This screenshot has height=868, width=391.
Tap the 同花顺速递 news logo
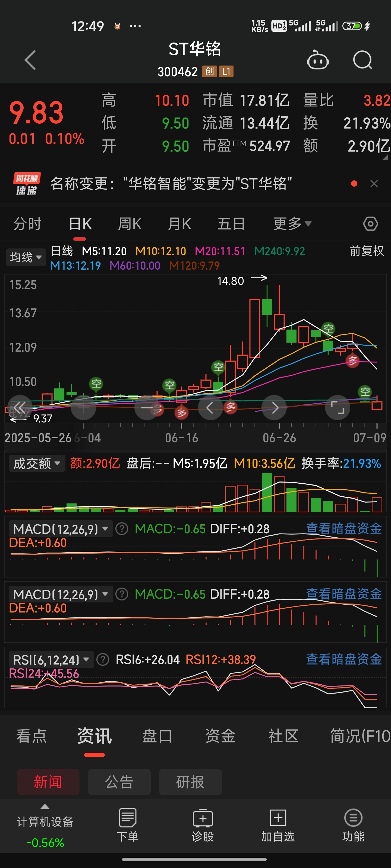pyautogui.click(x=27, y=184)
